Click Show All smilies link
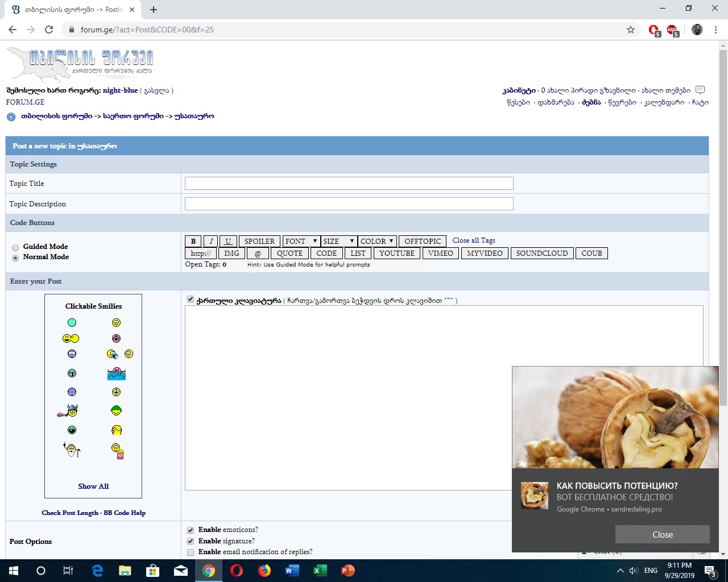This screenshot has height=582, width=728. point(93,487)
